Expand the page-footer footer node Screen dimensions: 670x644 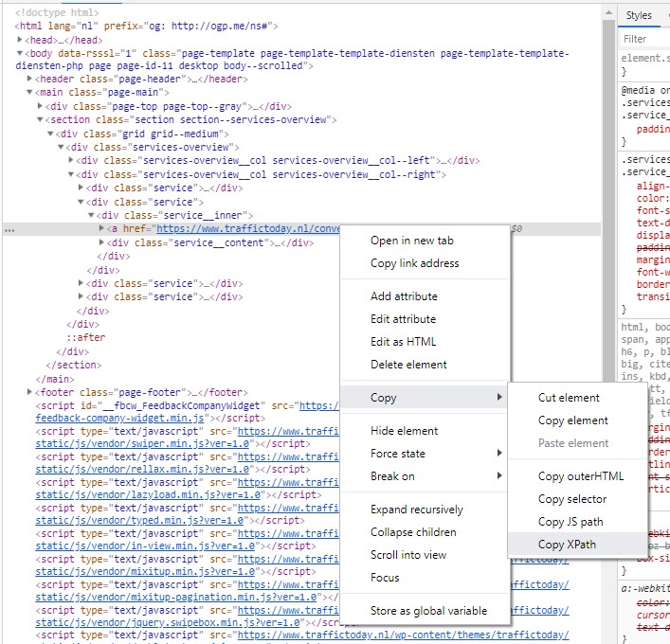coord(30,392)
